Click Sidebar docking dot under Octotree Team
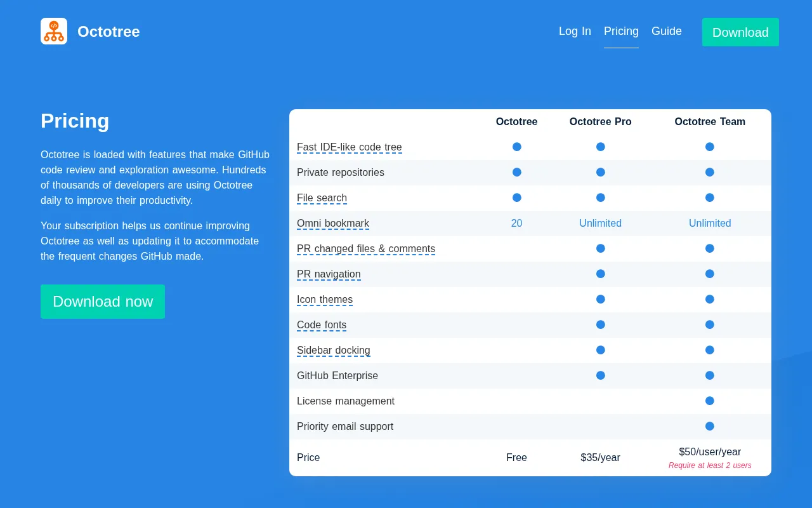Viewport: 812px width, 508px height. (x=710, y=350)
